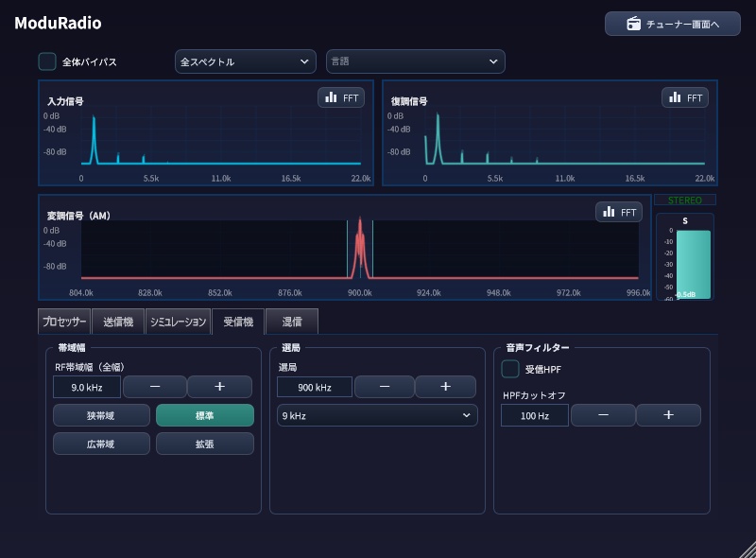Switch to the シミュレーション tab
This screenshot has height=558, width=756.
[x=178, y=322]
